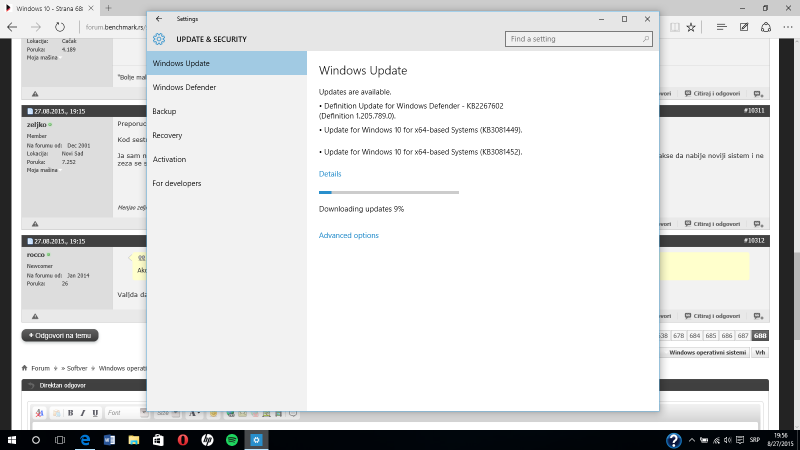Open the HP app on taskbar
The height and width of the screenshot is (450, 800).
207,440
